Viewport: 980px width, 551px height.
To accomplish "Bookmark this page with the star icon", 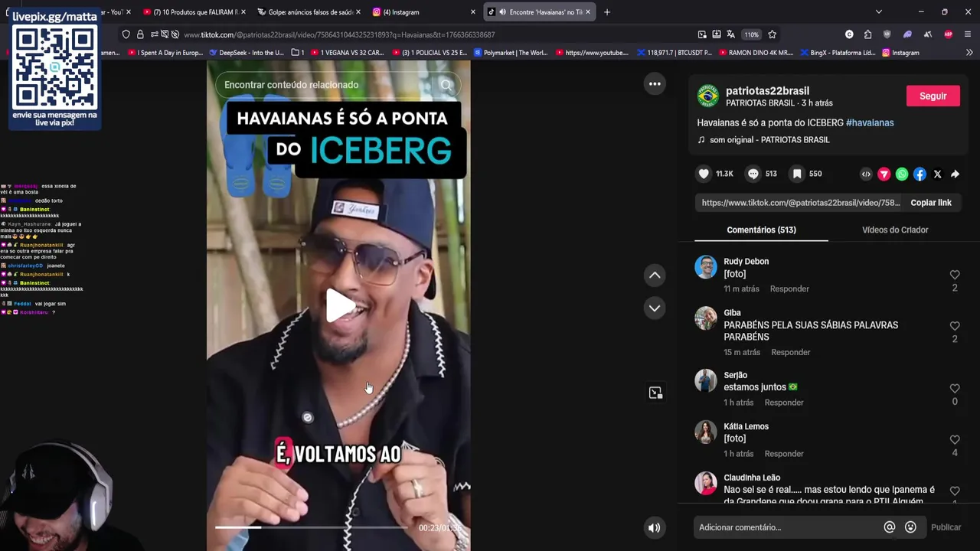I will tap(772, 34).
